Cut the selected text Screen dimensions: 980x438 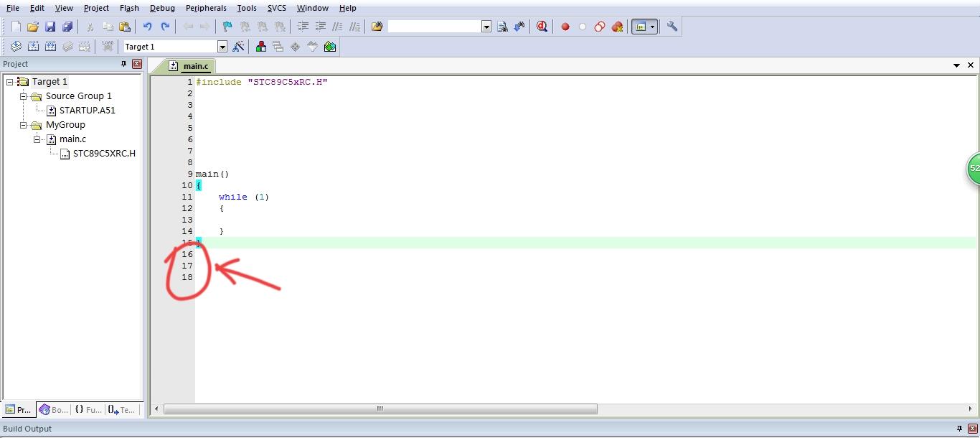[90, 27]
